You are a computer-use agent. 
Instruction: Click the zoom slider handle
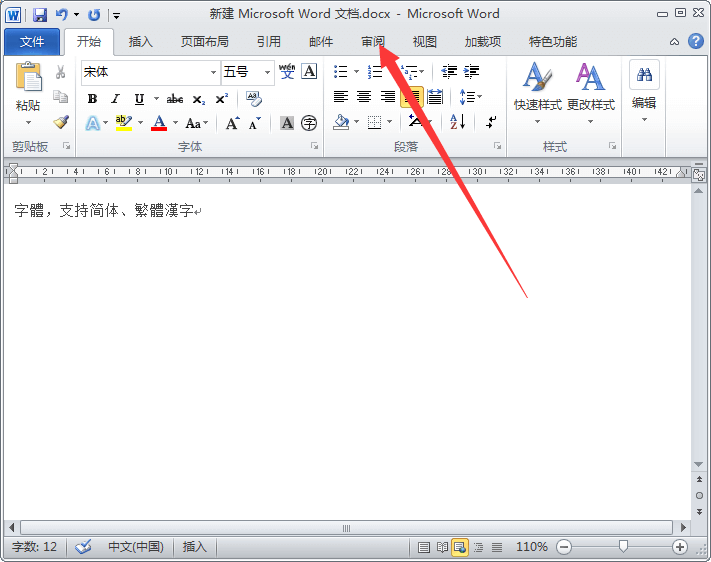pyautogui.click(x=623, y=547)
